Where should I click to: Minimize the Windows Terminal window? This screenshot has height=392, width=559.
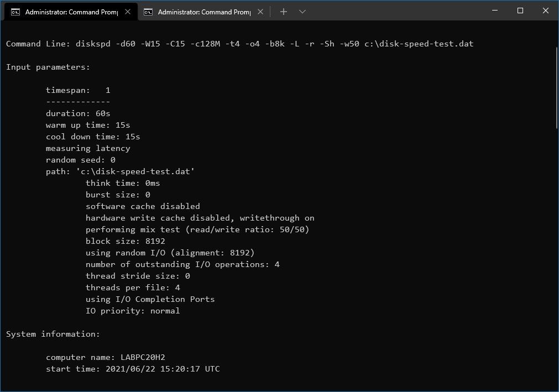click(494, 11)
